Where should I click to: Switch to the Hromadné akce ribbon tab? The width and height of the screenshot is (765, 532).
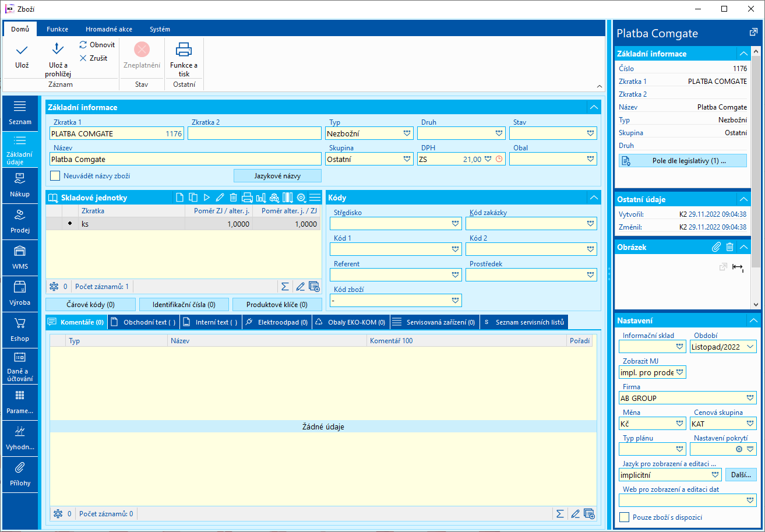click(108, 29)
